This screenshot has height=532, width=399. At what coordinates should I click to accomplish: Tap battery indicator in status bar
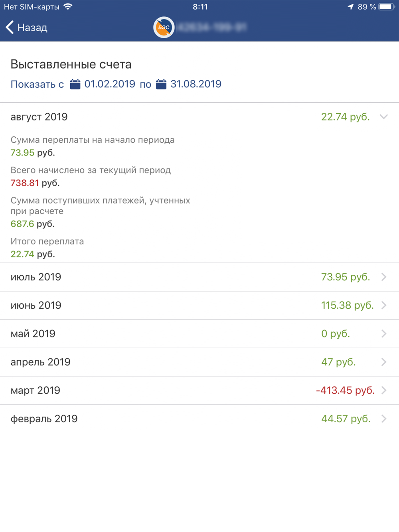(387, 7)
